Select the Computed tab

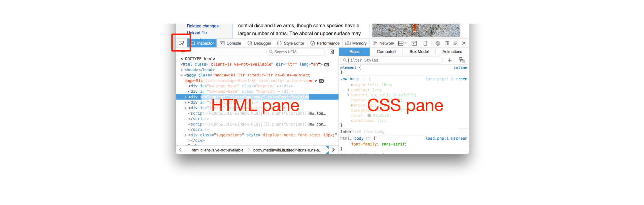pos(386,52)
